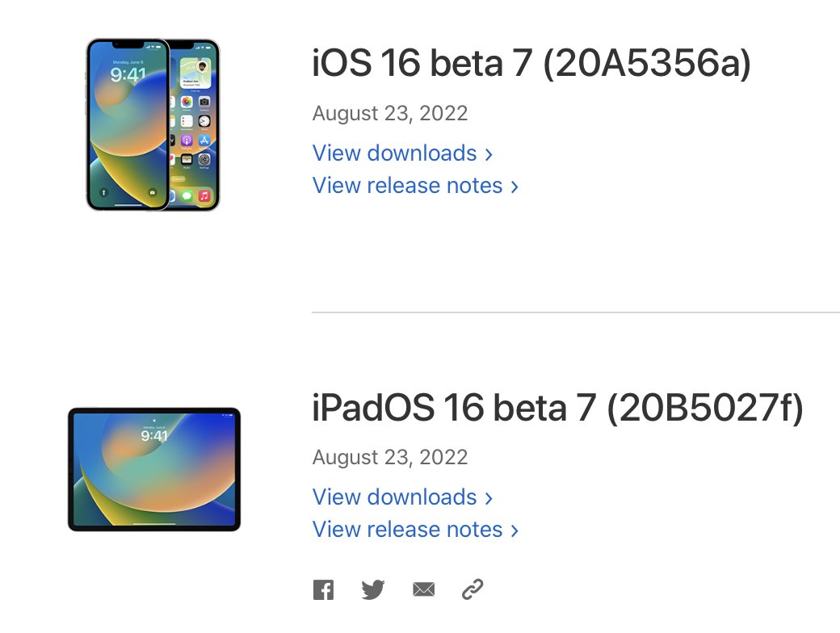Viewport: 840px width, 633px height.
Task: Select the iOS 16 beta 7 (20A5356a) heading
Action: pyautogui.click(x=531, y=64)
